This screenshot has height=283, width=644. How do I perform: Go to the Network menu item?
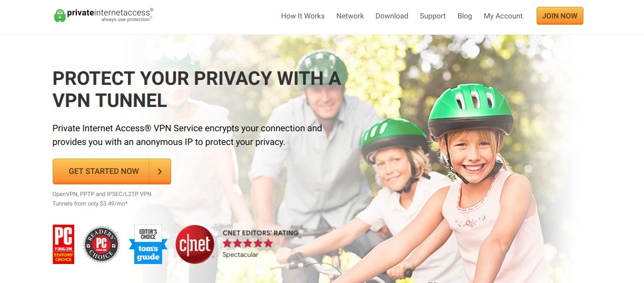[x=350, y=16]
